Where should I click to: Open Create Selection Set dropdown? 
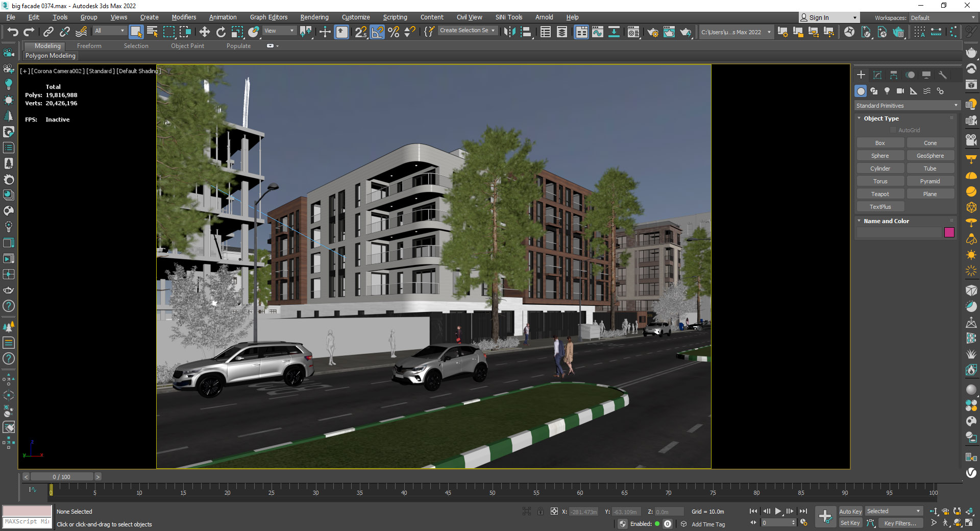coord(467,31)
